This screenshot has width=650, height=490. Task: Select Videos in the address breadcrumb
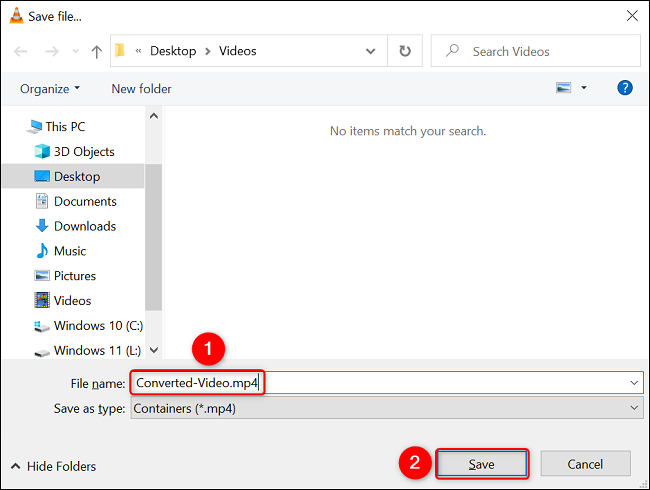click(x=238, y=51)
